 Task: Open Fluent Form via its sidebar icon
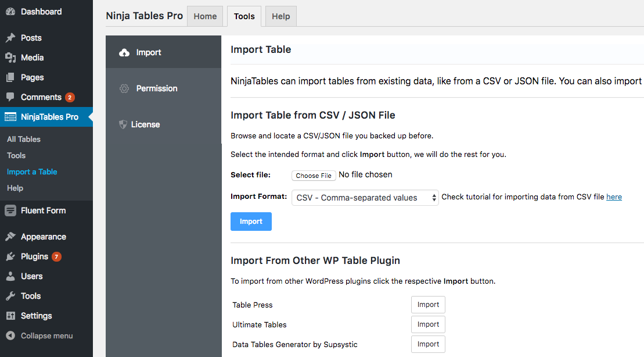coord(9,210)
